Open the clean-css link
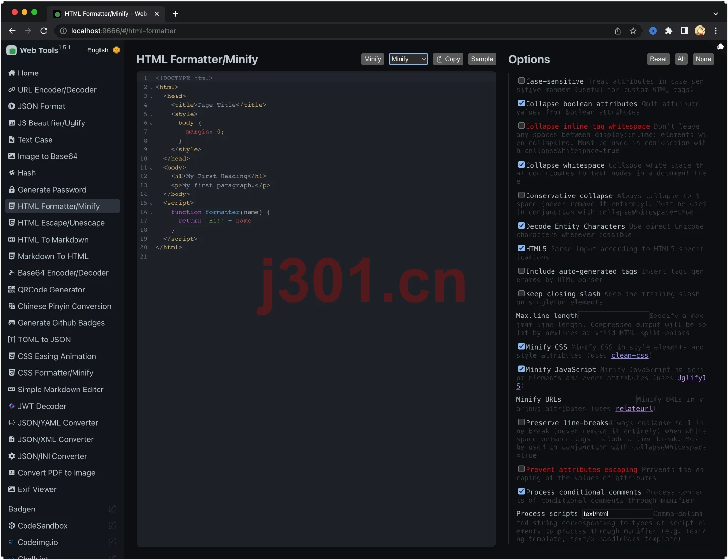 [629, 356]
